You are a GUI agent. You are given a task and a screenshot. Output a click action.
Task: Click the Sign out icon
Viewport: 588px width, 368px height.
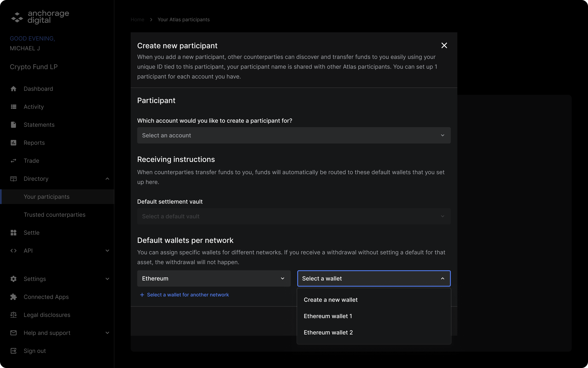13,351
